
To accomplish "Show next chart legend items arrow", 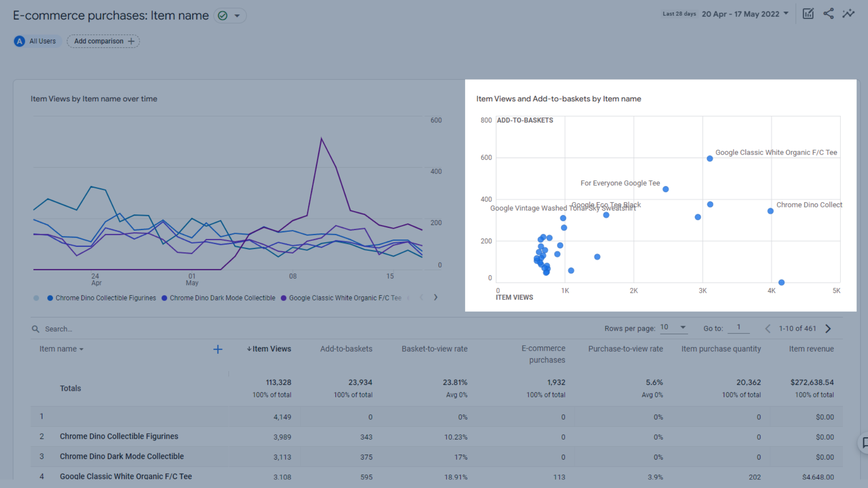I will 435,297.
